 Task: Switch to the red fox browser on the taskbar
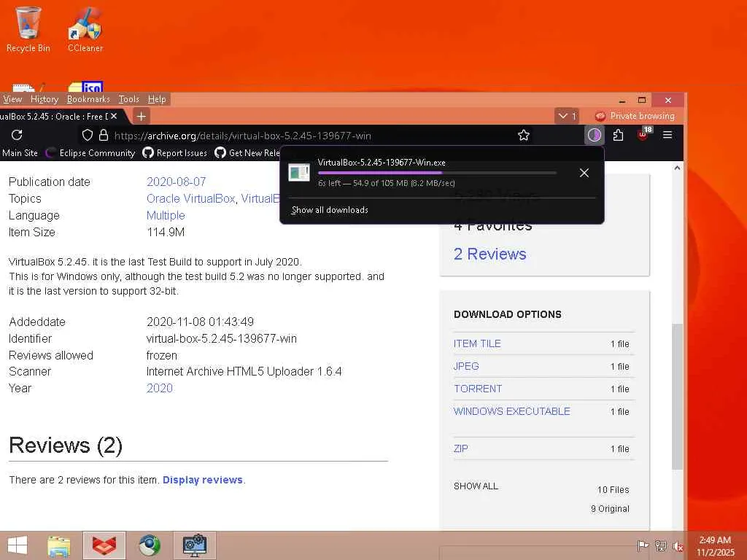[104, 545]
